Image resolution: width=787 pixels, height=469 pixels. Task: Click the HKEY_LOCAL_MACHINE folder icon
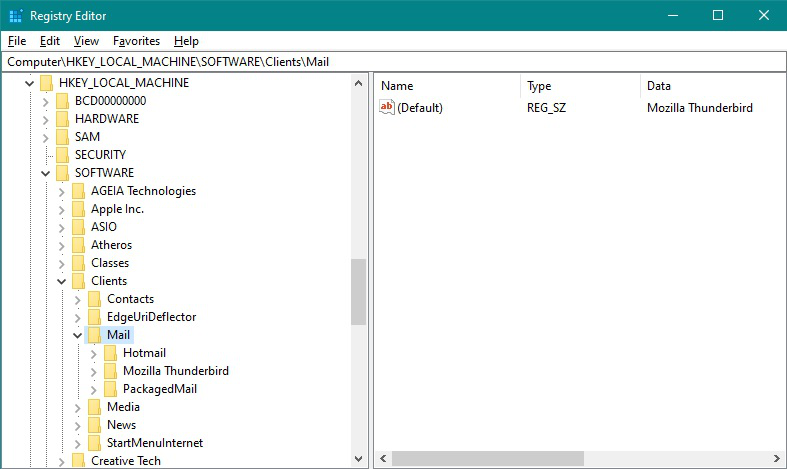46,83
